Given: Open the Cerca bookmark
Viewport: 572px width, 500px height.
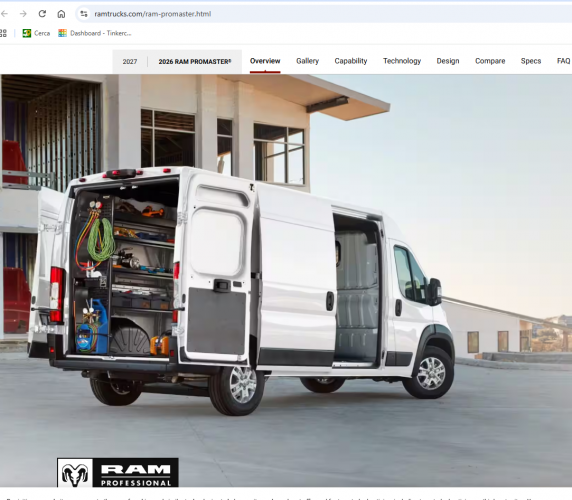Looking at the screenshot, I should coord(36,33).
